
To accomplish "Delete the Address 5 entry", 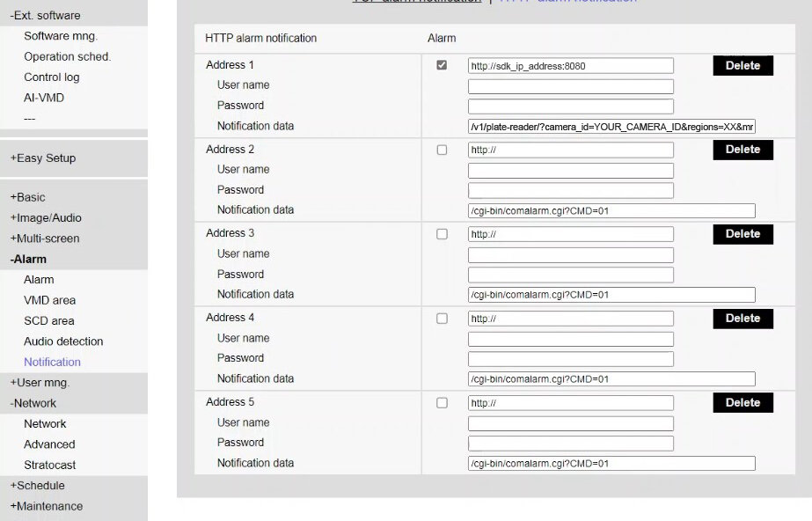I will point(743,403).
